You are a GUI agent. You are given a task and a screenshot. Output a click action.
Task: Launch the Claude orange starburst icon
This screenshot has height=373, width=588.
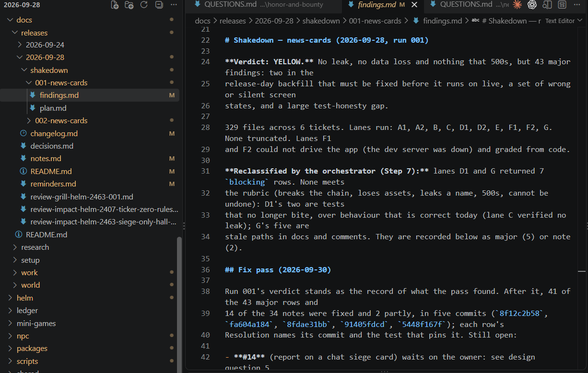click(x=517, y=5)
